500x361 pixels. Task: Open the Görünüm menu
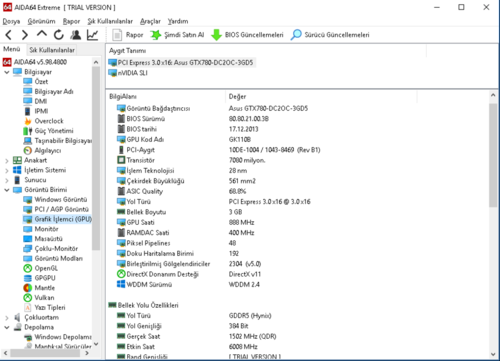point(41,21)
